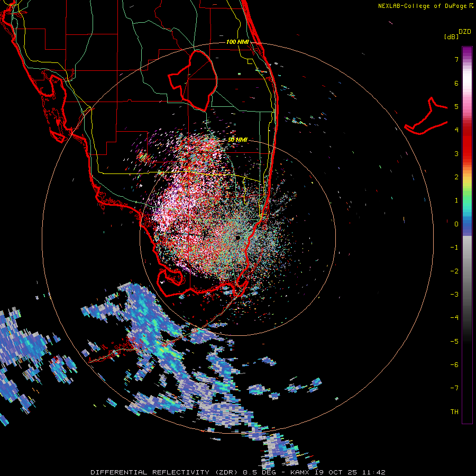
Task: Click the 4 dB value on color scale
Action: coord(456,130)
